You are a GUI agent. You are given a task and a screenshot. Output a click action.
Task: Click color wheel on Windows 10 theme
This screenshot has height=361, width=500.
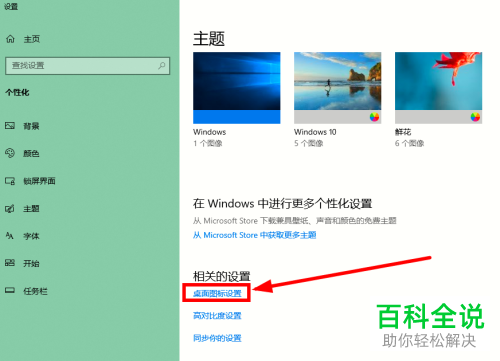(x=374, y=117)
